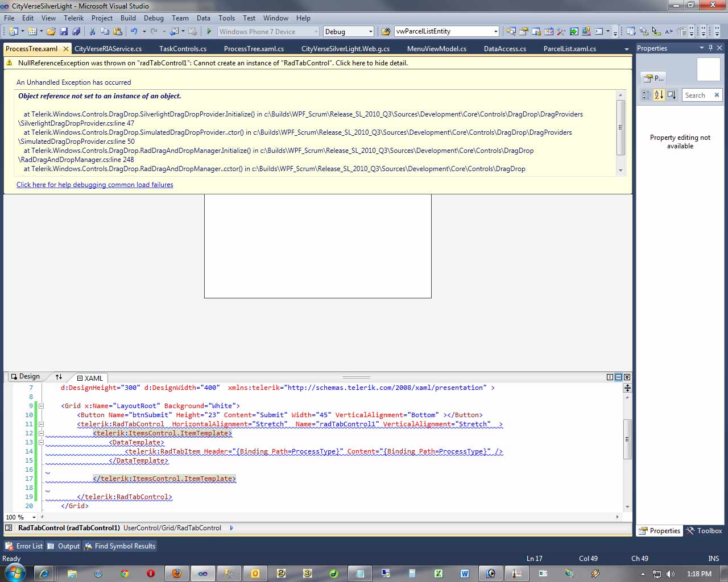Switch to the Toolbox panel tab

pyautogui.click(x=704, y=531)
